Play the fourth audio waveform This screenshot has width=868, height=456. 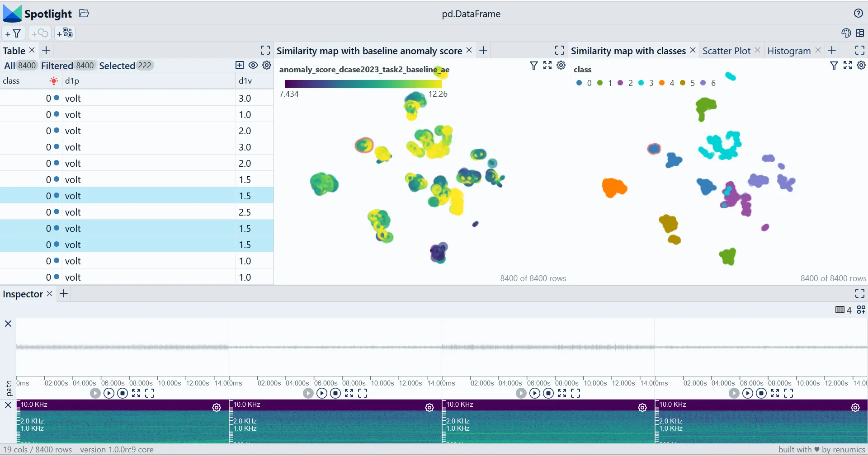click(748, 393)
